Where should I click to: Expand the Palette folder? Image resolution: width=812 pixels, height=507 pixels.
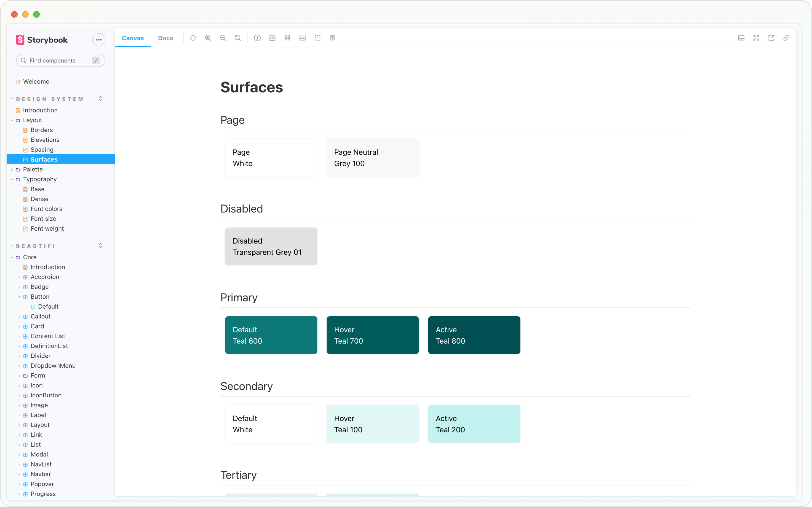click(x=33, y=169)
